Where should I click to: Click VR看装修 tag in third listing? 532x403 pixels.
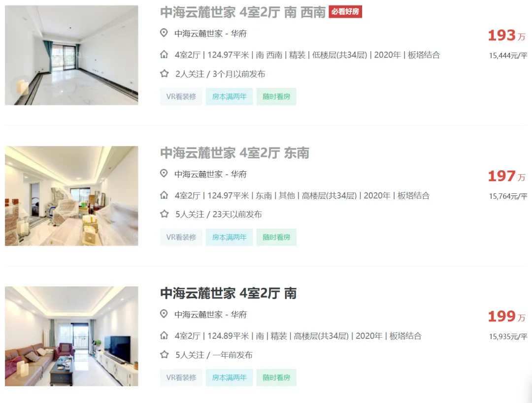[x=181, y=377]
